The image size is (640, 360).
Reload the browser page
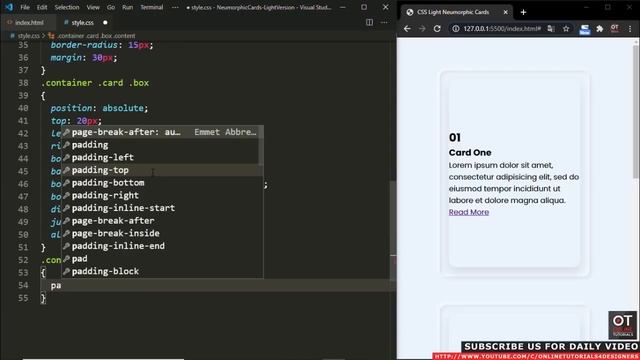(437, 29)
